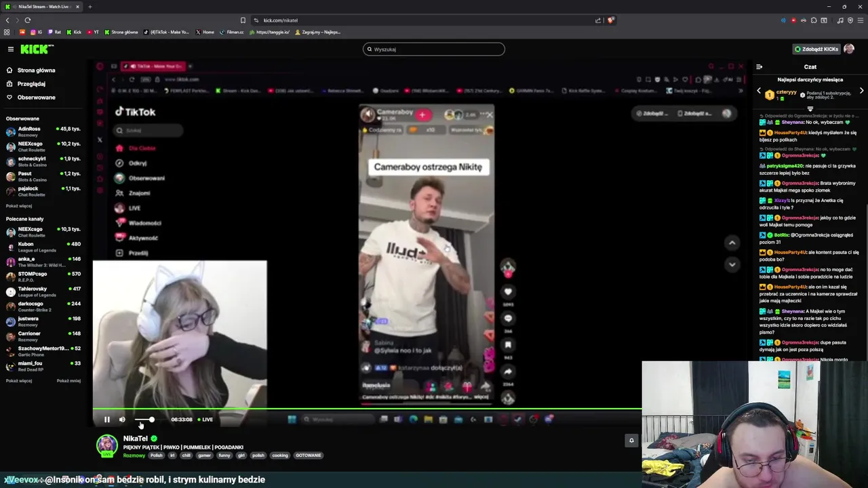Open anka_e recommended channel
The image size is (868, 488).
[44, 261]
